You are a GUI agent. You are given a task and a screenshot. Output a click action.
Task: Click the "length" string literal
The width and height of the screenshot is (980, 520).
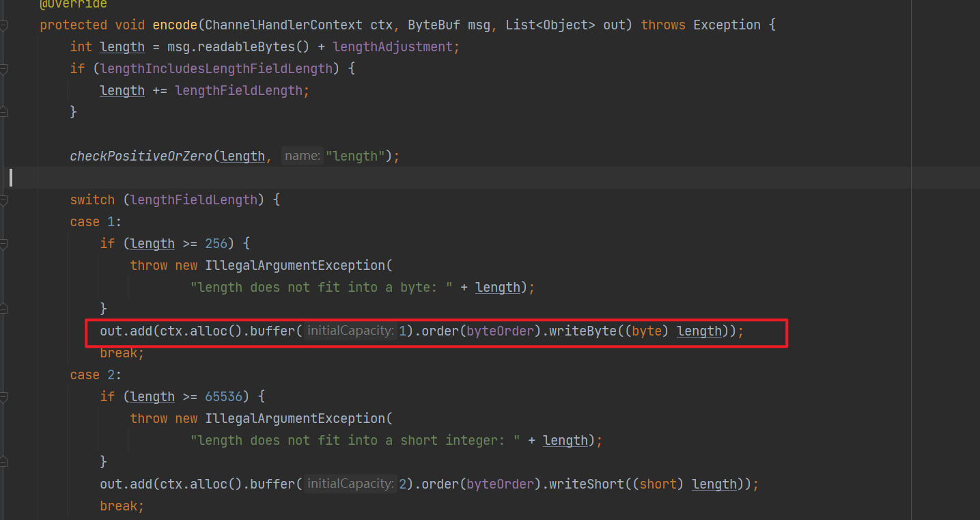(355, 156)
